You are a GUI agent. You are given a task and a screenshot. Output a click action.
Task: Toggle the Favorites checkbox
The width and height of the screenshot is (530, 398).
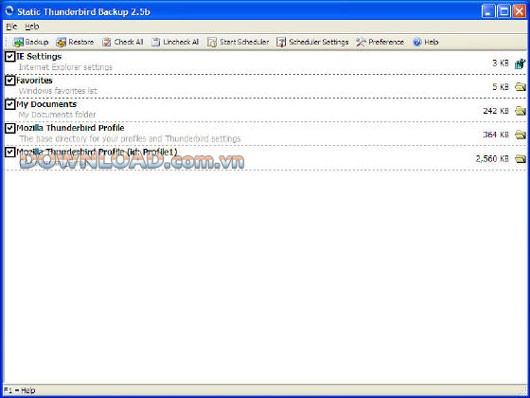click(x=10, y=80)
